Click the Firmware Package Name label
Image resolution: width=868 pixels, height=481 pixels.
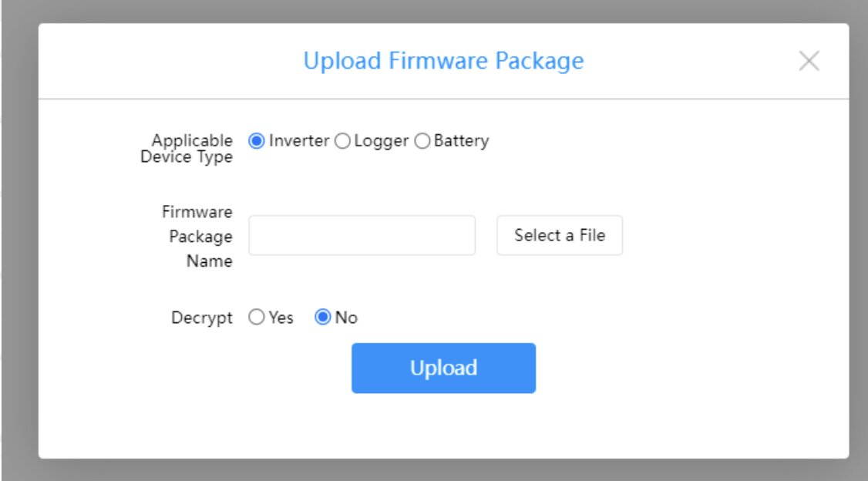pos(198,235)
